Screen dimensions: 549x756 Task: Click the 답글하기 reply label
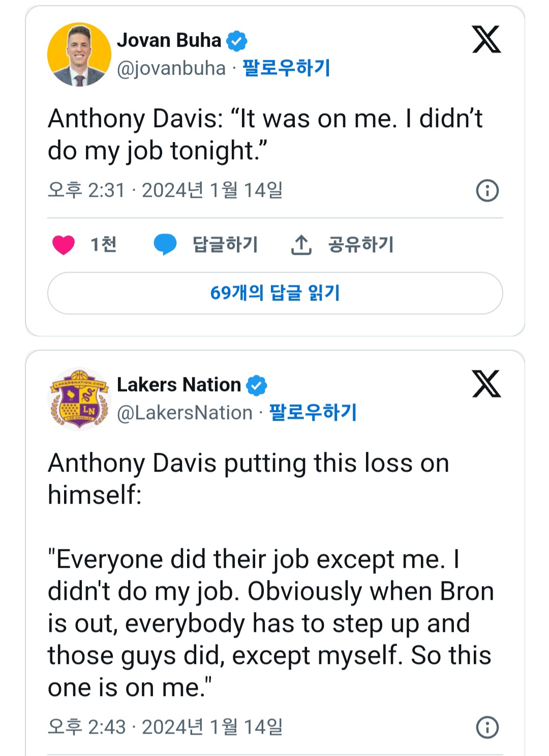click(225, 245)
